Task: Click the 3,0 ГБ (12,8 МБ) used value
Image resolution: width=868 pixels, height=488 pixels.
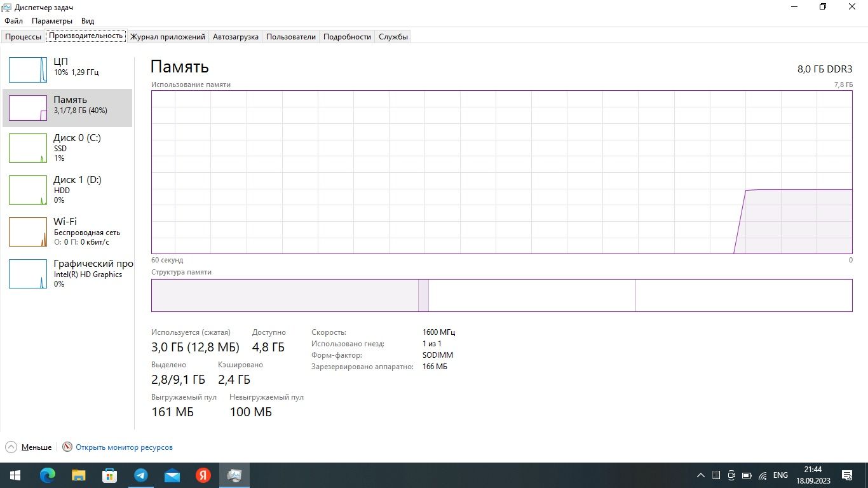Action: [195, 347]
